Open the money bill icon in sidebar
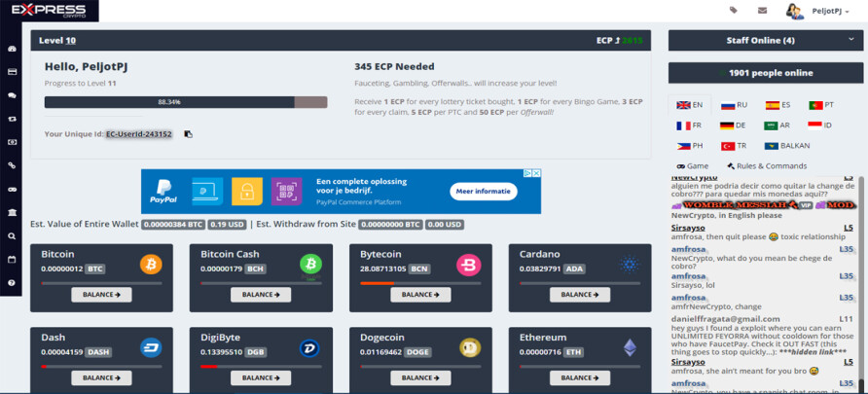 tap(12, 142)
